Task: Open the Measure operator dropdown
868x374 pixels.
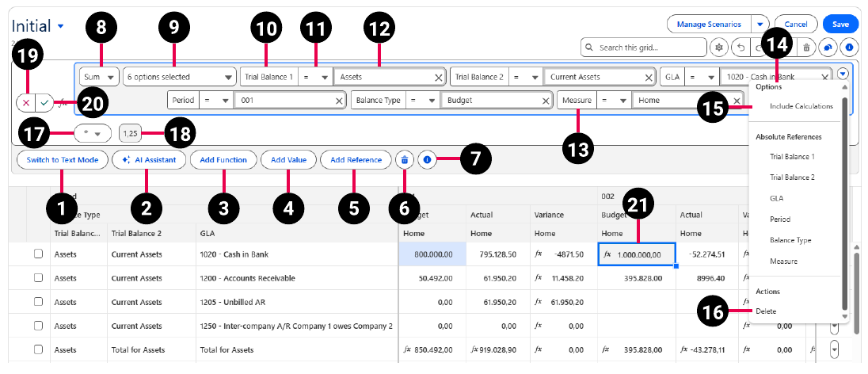Action: (x=614, y=101)
